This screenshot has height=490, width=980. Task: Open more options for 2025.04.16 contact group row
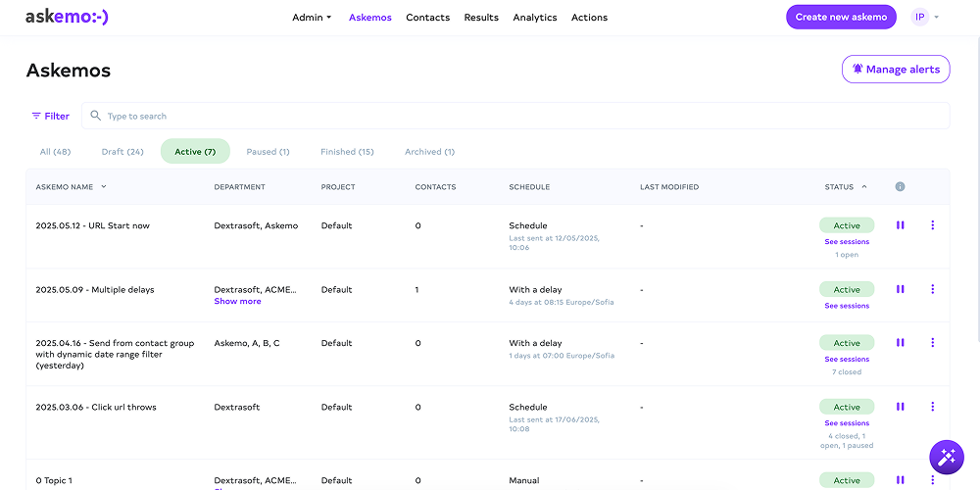point(933,342)
